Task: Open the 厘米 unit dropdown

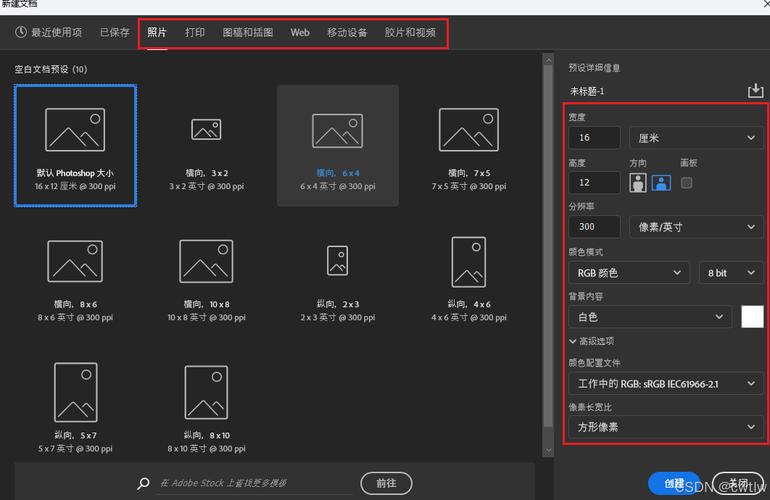Action: click(696, 138)
